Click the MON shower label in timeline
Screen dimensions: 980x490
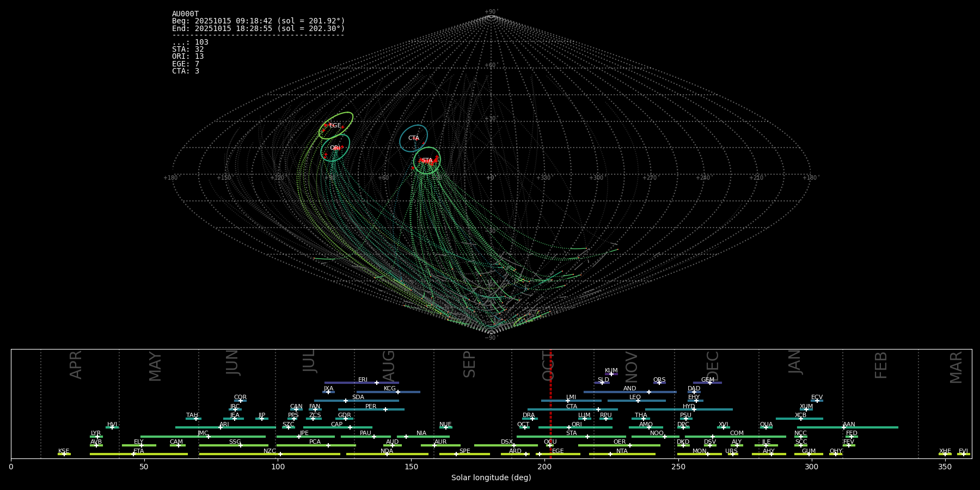click(x=700, y=451)
